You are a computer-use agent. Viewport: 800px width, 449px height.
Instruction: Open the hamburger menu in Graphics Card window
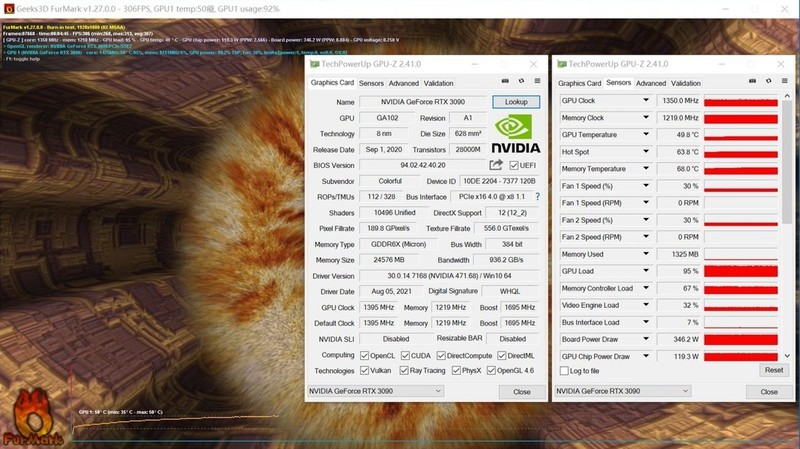[x=537, y=81]
